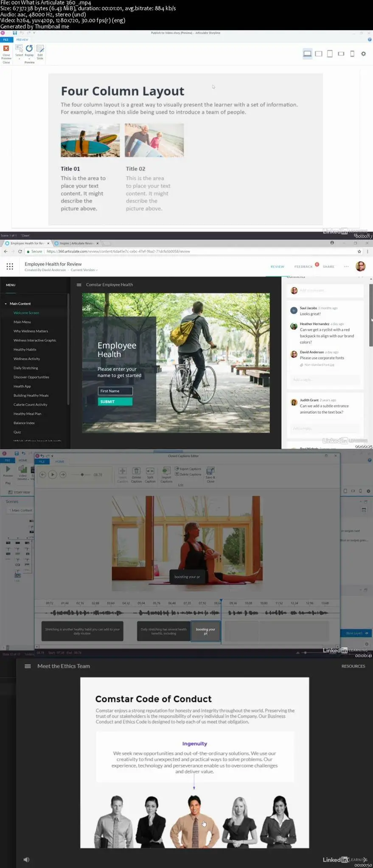Screen dimensions: 373x868
Task: Click the Title 01 surfers image
Action: (x=90, y=140)
